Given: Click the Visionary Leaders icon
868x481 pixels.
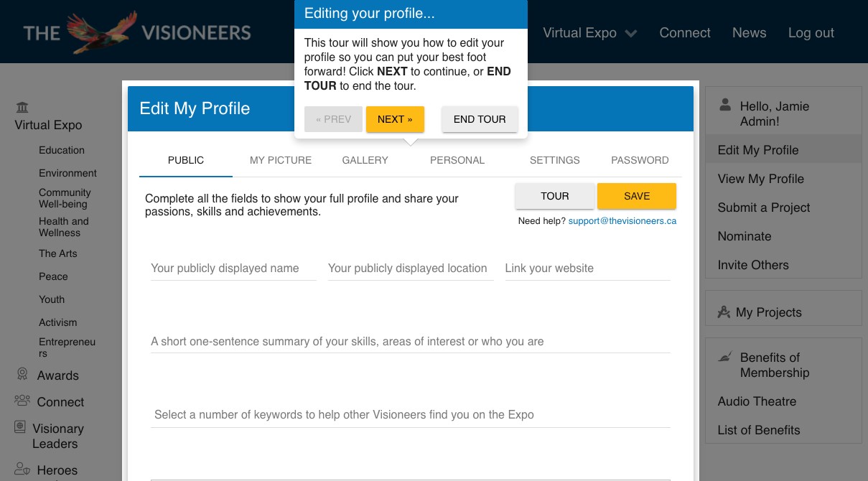Looking at the screenshot, I should (x=20, y=428).
